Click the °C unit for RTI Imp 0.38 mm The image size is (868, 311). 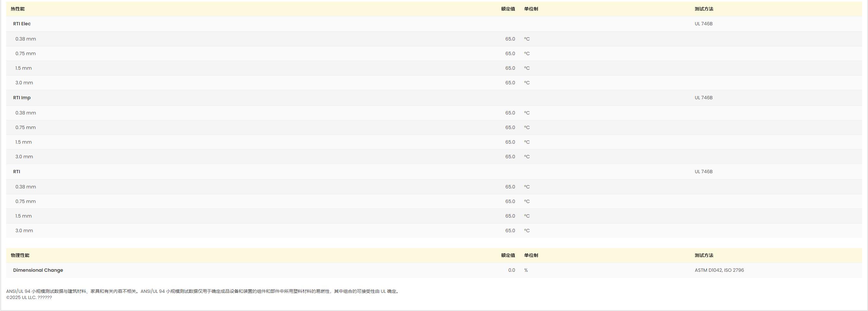[x=527, y=113]
